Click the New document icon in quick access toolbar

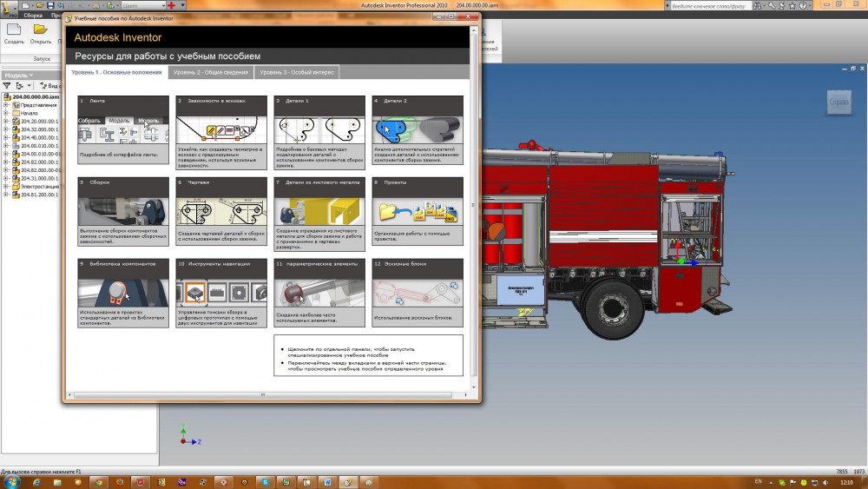(25, 5)
